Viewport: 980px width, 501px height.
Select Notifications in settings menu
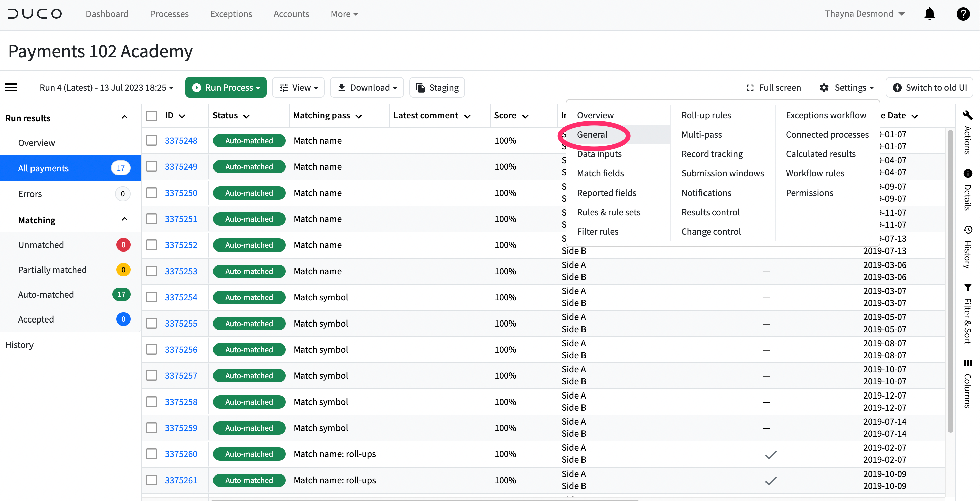click(x=706, y=193)
